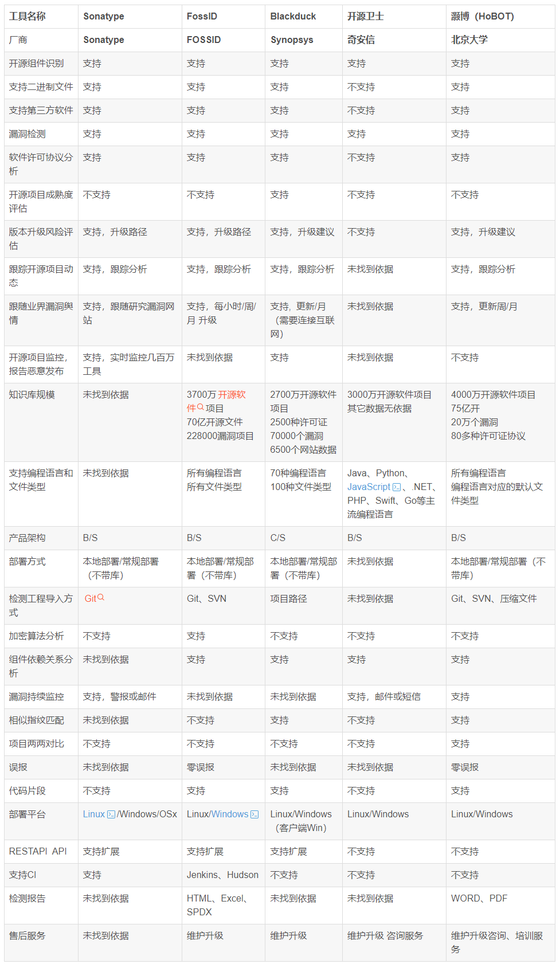Click the search icon beside the 开源软件 link
Viewport: 560px width, 964px height.
pyautogui.click(x=201, y=407)
